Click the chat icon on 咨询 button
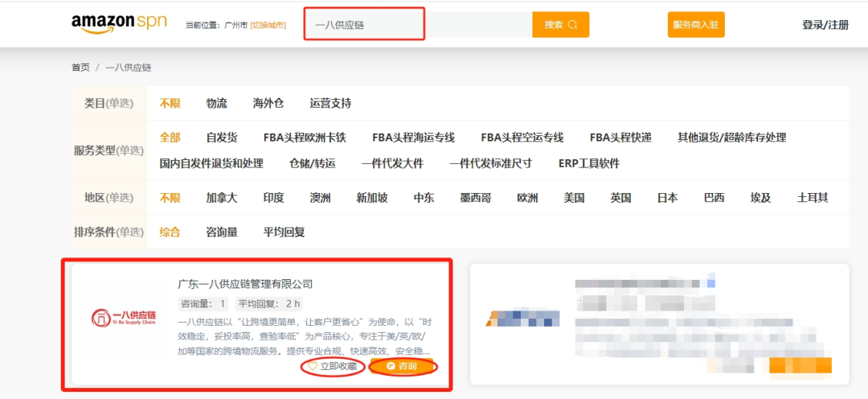The image size is (868, 399). [391, 366]
